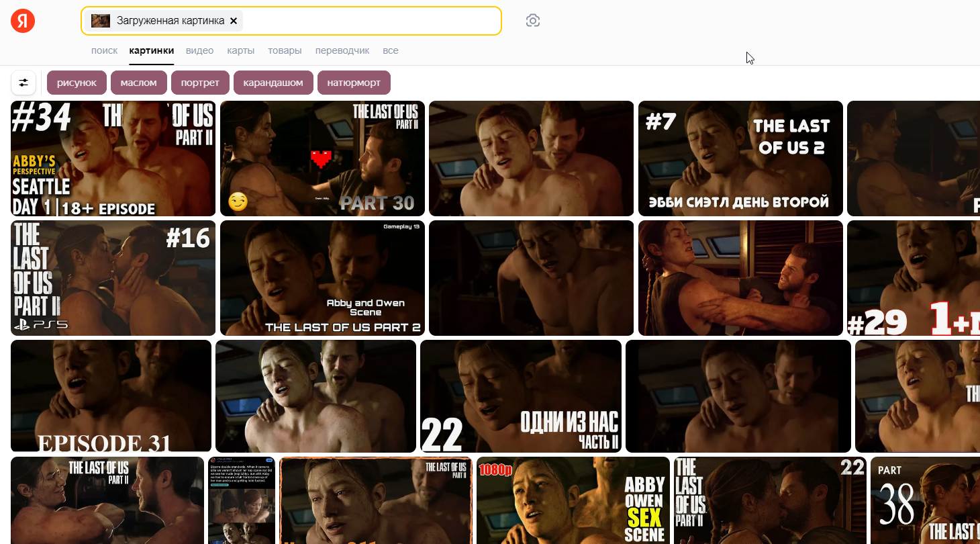
Task: Open the 1080p thumbnail
Action: [x=573, y=500]
